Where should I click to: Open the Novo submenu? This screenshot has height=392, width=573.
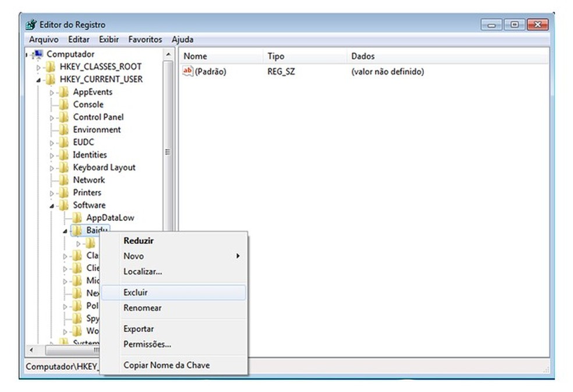click(x=174, y=256)
